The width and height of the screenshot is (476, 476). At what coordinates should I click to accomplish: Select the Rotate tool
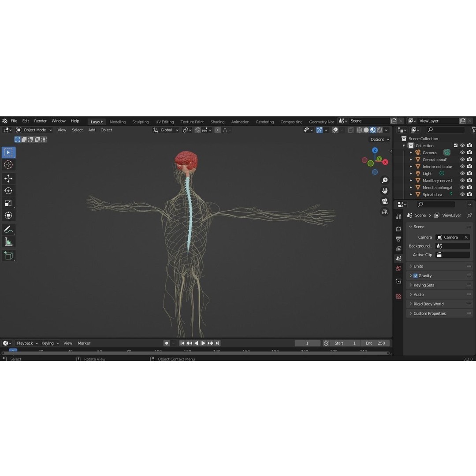[x=8, y=190]
